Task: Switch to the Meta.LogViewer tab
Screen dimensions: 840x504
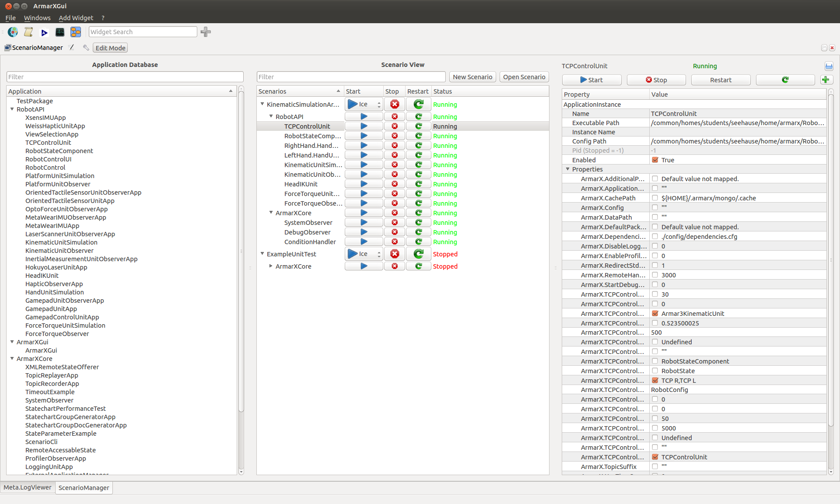Action: 28,487
